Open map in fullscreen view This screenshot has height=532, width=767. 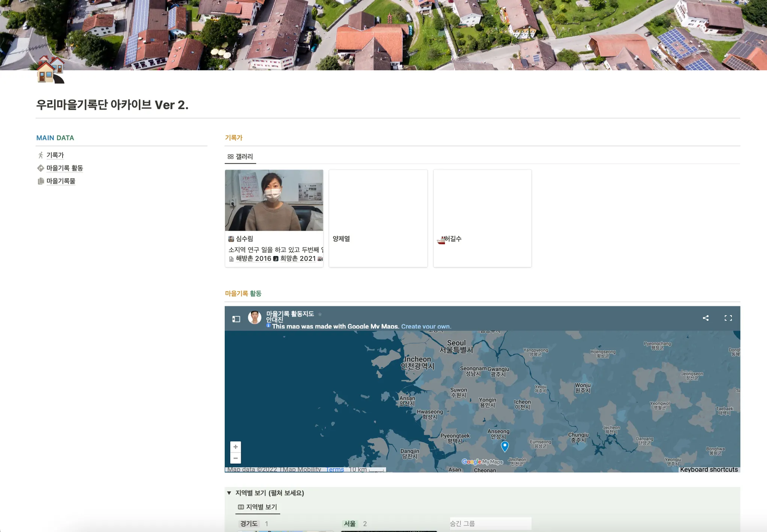pos(728,318)
